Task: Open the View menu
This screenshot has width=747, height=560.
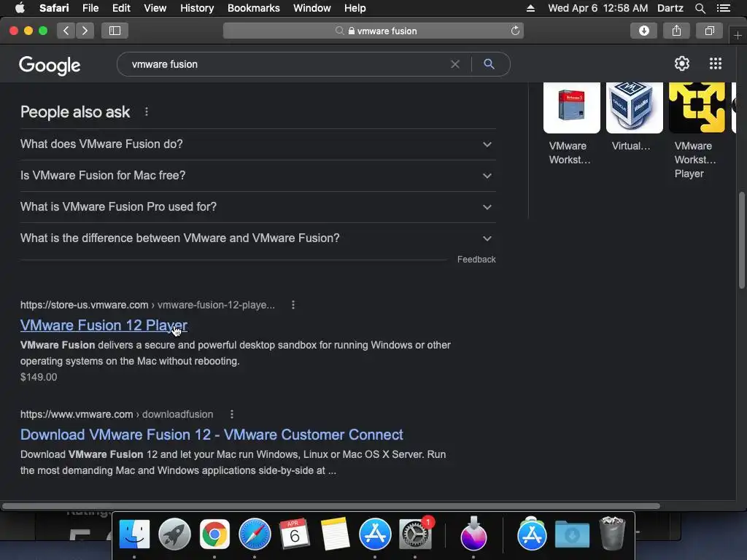Action: point(155,8)
